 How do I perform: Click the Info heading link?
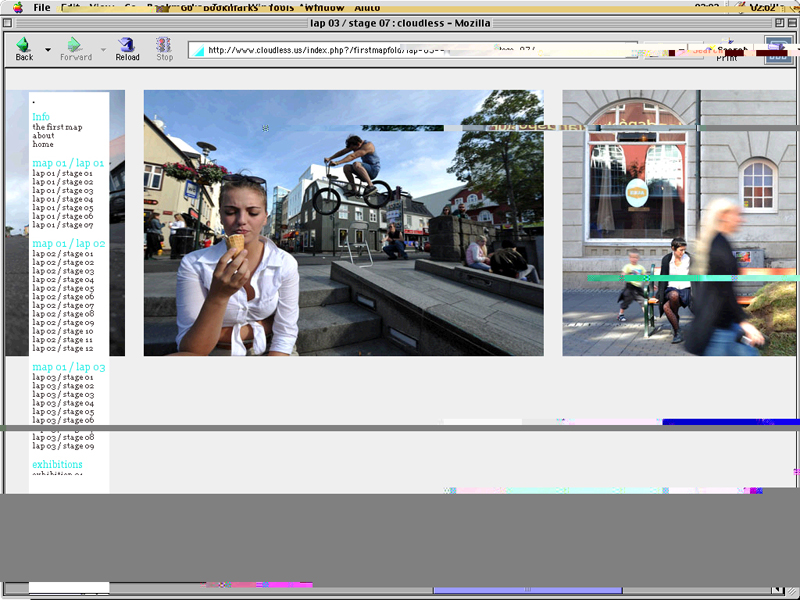click(x=41, y=117)
